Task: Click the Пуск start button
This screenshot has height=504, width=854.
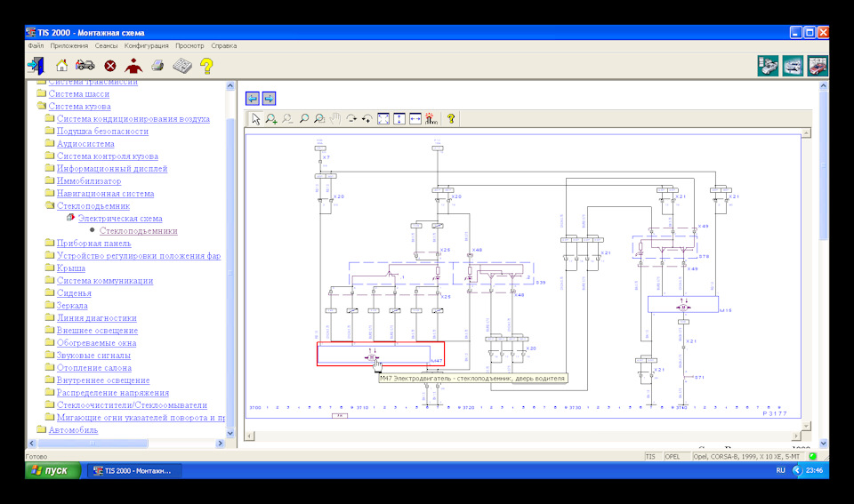Action: (x=52, y=469)
